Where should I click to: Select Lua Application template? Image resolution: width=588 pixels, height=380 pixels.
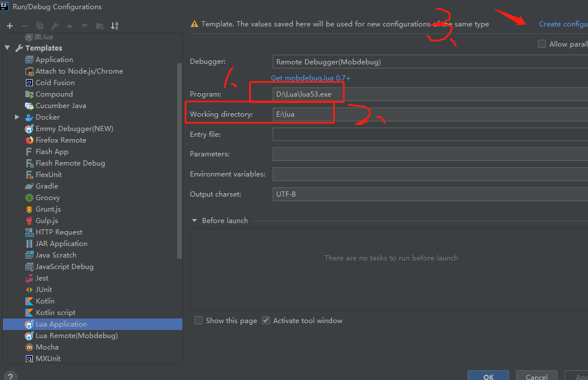click(x=92, y=324)
